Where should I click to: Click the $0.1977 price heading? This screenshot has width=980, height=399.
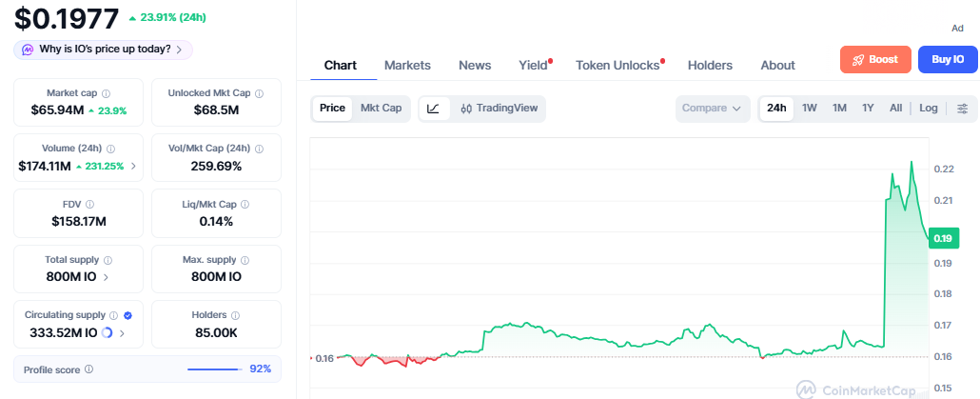point(67,18)
